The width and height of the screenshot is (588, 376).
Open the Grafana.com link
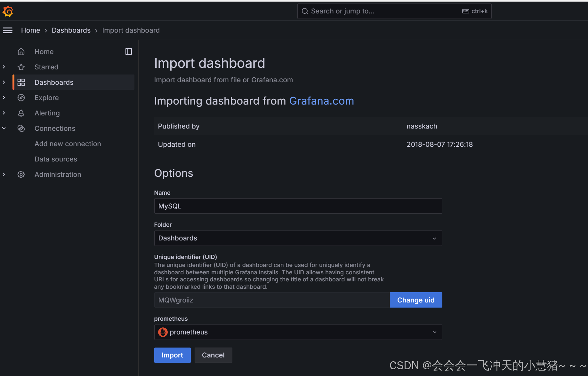click(321, 101)
